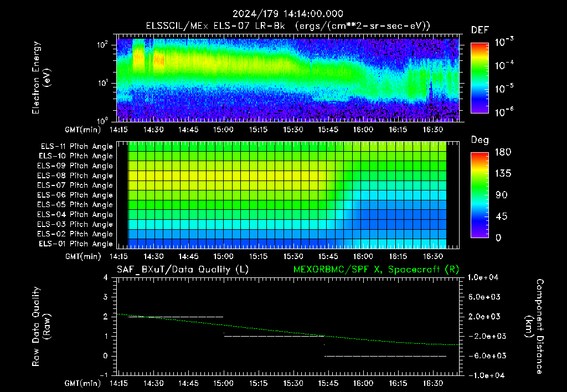Image resolution: width=567 pixels, height=392 pixels.
Task: Click the data quality line at level 0
Action: (x=385, y=356)
